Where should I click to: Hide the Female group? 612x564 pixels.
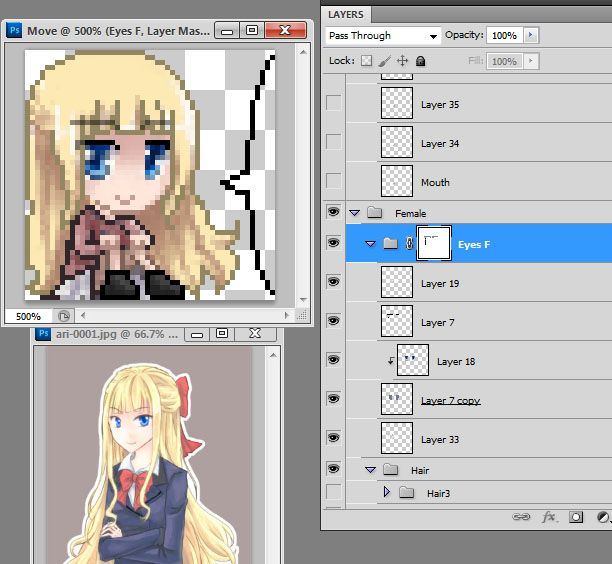click(333, 212)
